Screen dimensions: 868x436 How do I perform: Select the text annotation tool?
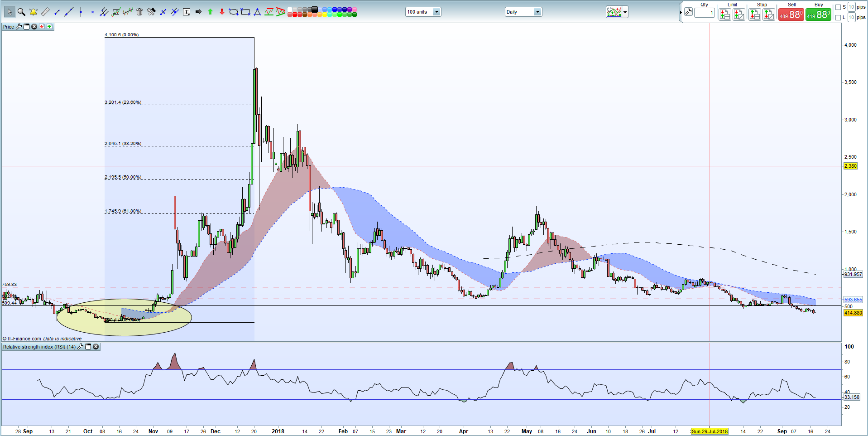pos(187,12)
